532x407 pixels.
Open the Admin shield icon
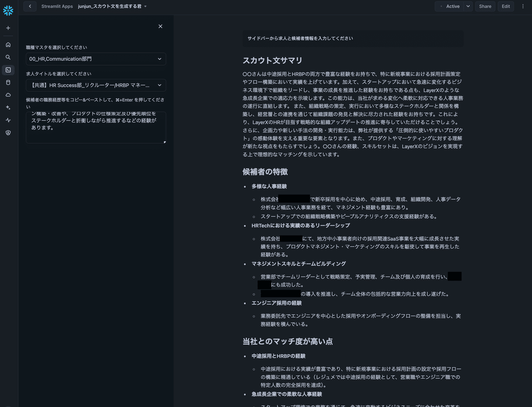[x=8, y=133]
